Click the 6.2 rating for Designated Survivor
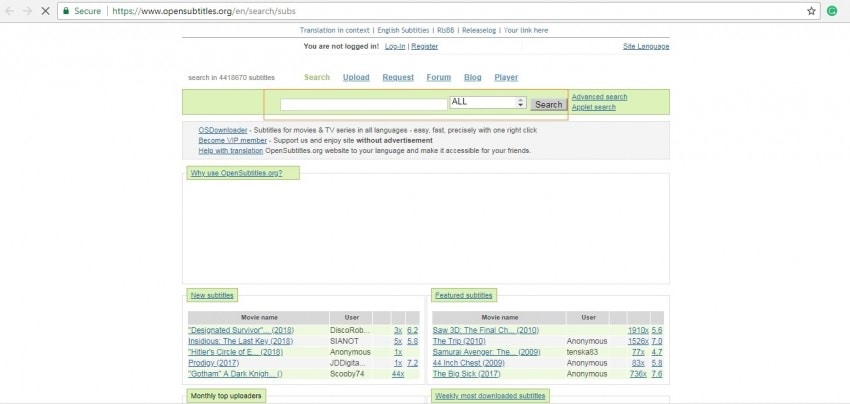The image size is (850, 404). click(x=412, y=330)
